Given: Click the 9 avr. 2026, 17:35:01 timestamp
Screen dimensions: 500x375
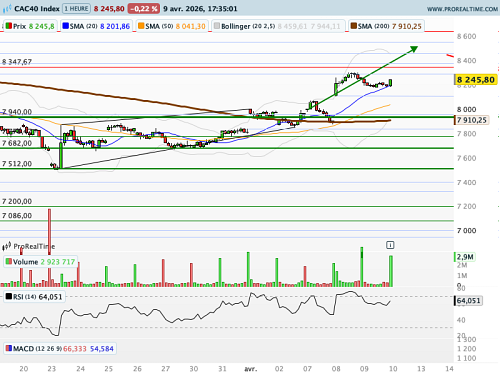Looking at the screenshot, I should pyautogui.click(x=200, y=9).
